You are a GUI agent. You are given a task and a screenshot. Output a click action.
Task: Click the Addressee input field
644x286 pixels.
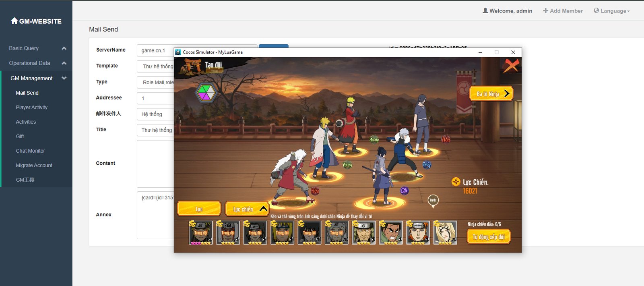[155, 98]
